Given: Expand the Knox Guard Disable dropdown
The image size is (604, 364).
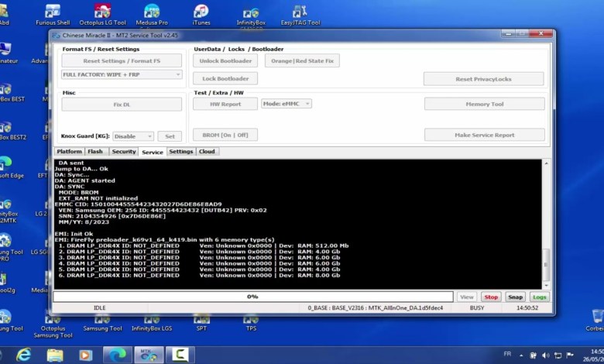Looking at the screenshot, I should [x=133, y=136].
